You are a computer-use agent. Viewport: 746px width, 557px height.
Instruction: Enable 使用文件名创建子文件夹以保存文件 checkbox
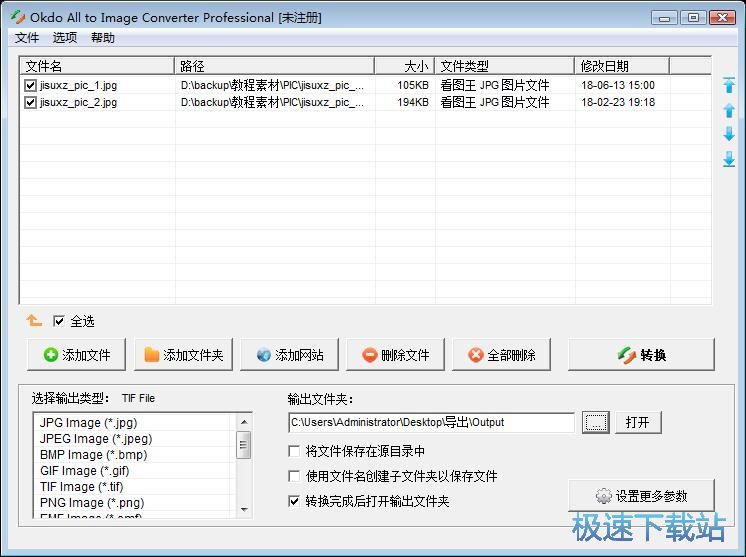[294, 476]
